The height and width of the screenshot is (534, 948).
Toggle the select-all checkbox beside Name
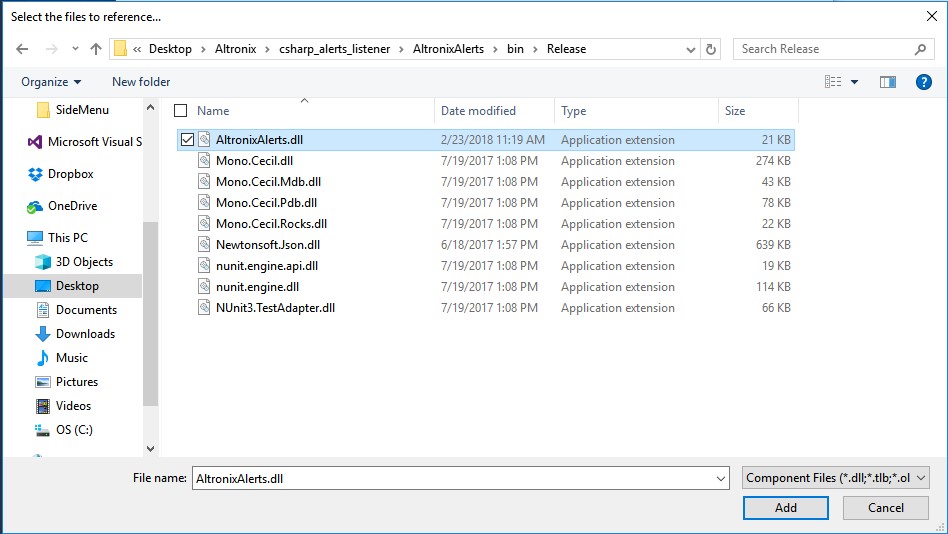tap(180, 111)
